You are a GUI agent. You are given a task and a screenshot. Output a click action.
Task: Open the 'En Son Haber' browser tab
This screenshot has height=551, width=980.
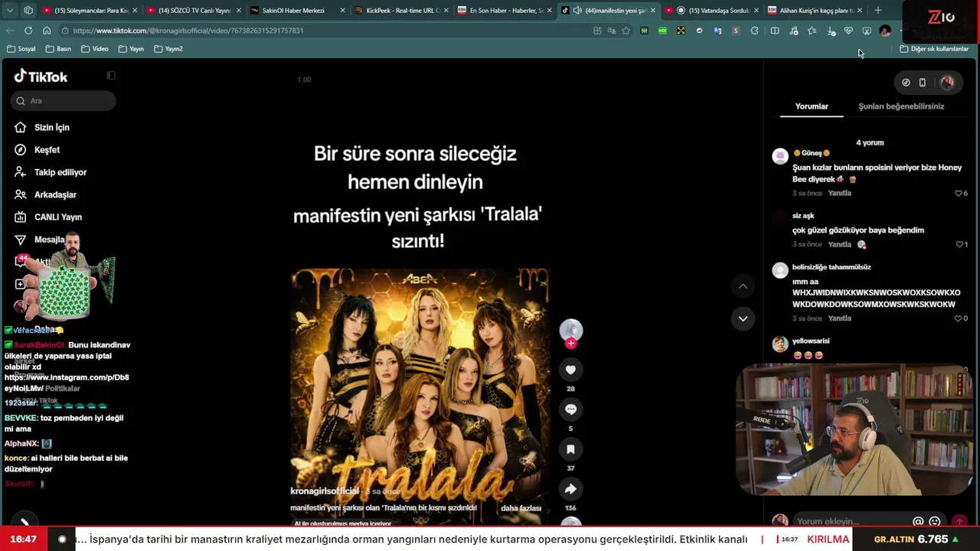506,11
